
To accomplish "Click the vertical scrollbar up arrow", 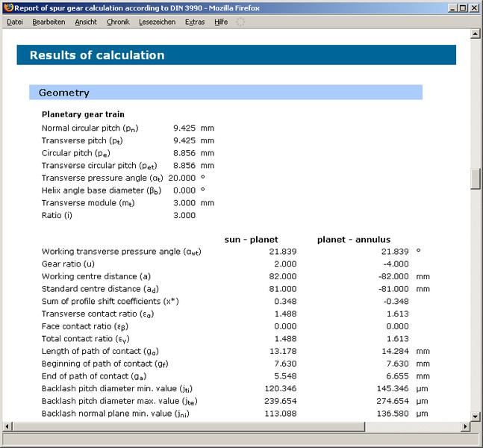I will [476, 35].
